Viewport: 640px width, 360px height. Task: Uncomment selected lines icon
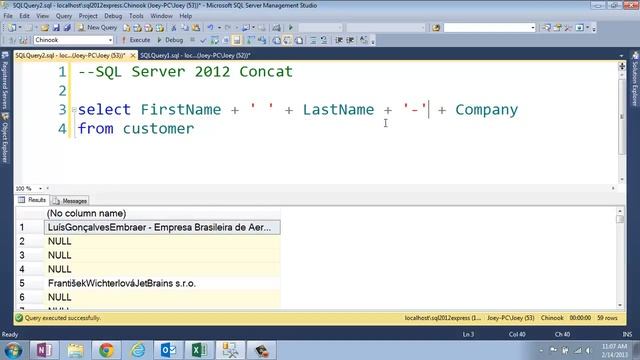pos(324,40)
